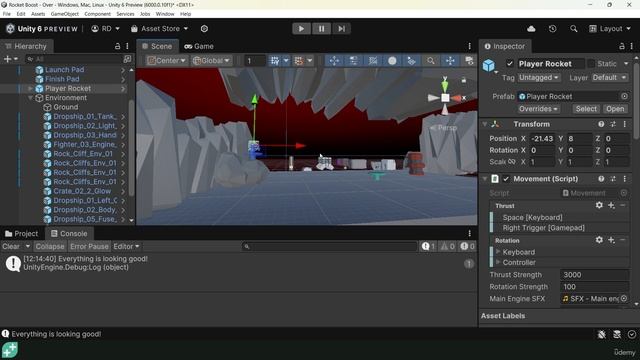Enable the Static checkbox in Inspector

point(591,64)
